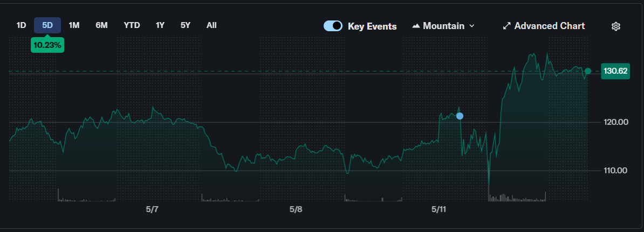Viewport: 644px width, 232px height.
Task: Select the 5D range tab
Action: click(x=47, y=25)
